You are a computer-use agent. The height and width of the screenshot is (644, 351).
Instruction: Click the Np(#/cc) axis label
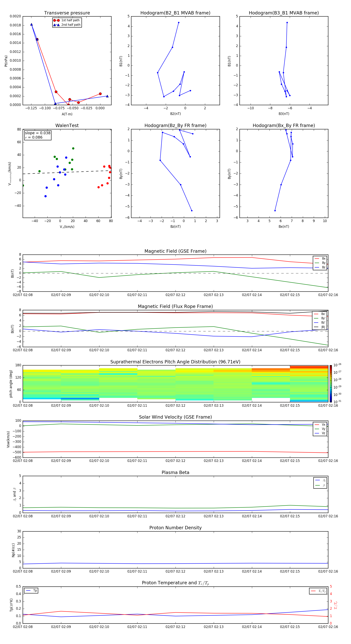(x=13, y=550)
